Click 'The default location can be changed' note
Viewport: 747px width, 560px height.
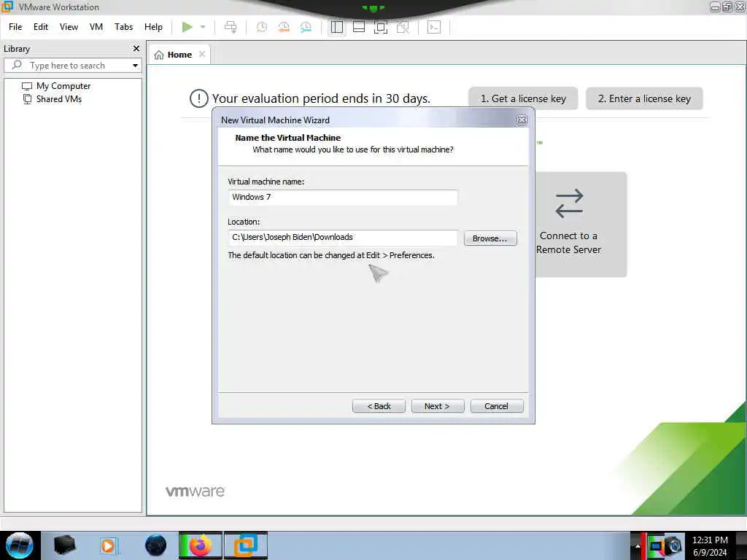coord(331,255)
